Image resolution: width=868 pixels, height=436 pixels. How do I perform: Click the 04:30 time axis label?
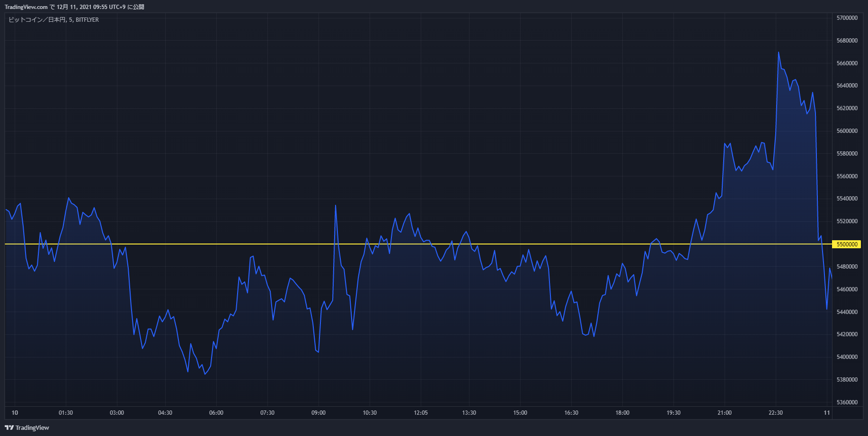[165, 413]
